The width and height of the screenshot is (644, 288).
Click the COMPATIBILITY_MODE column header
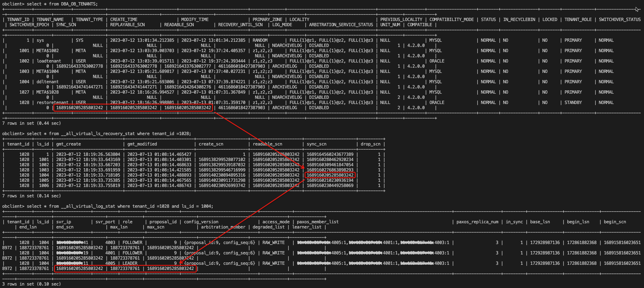tap(452, 19)
